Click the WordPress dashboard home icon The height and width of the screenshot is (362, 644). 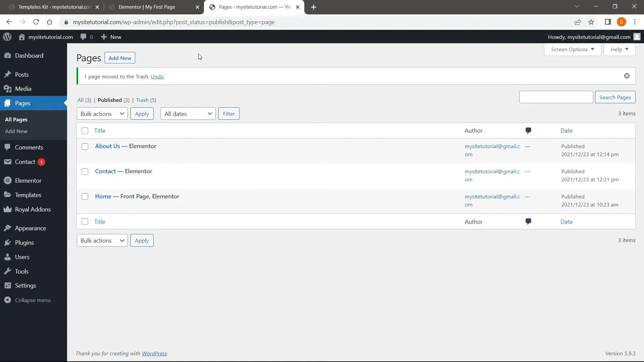pyautogui.click(x=21, y=37)
